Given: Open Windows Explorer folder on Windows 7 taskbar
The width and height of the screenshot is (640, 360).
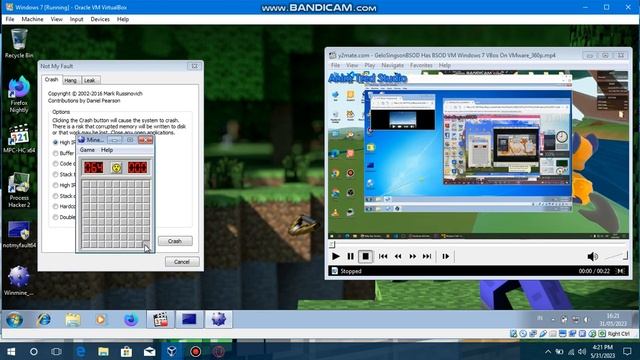Looking at the screenshot, I should pyautogui.click(x=73, y=320).
